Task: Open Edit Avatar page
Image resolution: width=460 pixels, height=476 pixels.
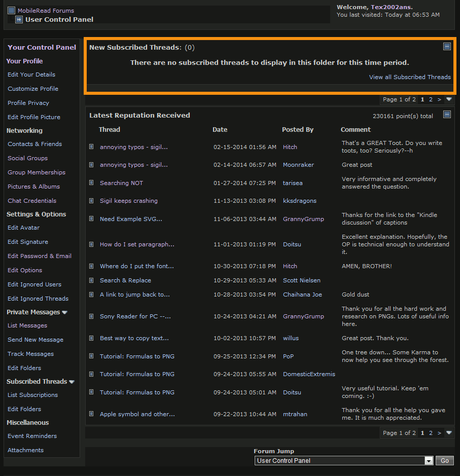Action: (23, 228)
